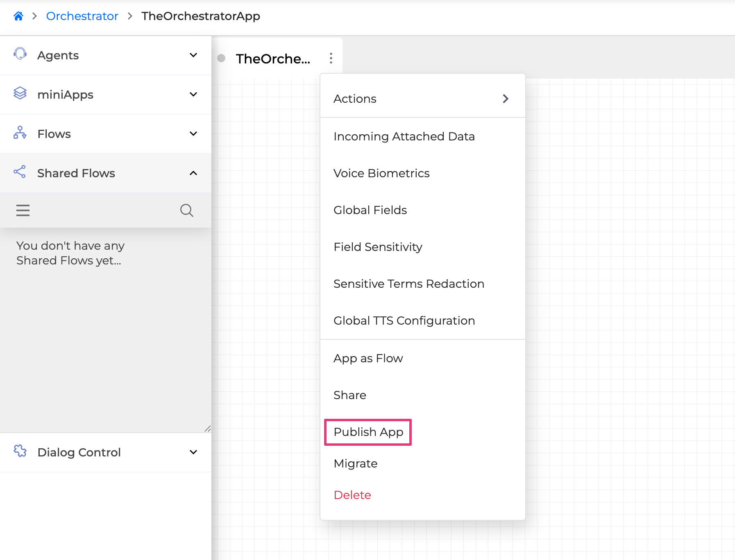Collapse the Shared Flows section
Image resolution: width=735 pixels, height=560 pixels.
pyautogui.click(x=193, y=173)
